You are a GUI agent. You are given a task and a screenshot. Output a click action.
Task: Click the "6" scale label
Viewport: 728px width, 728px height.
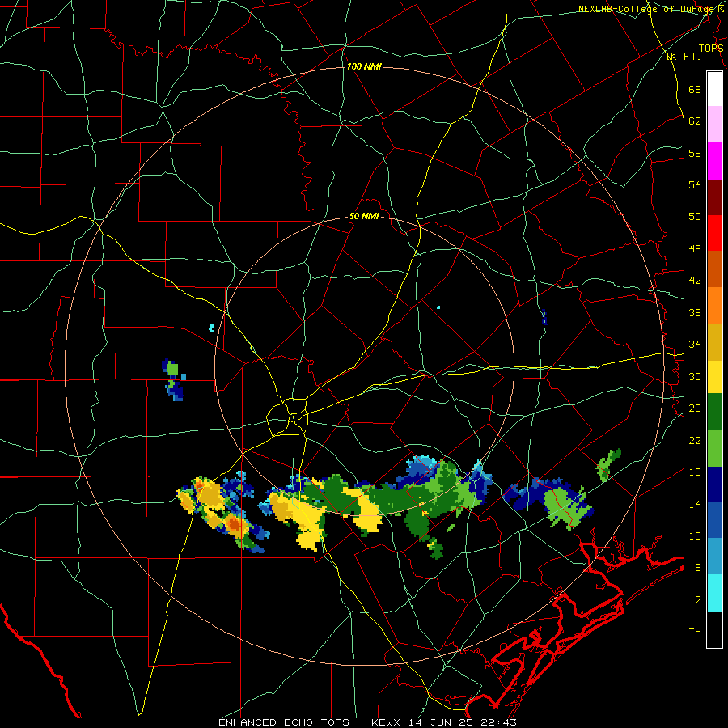[698, 567]
